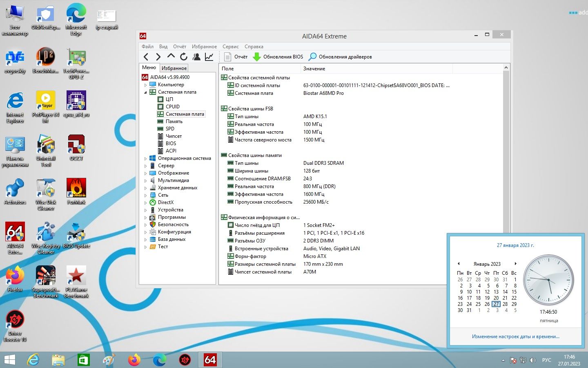This screenshot has height=368, width=588.
Task: Go to previous month in calendar
Action: point(459,264)
